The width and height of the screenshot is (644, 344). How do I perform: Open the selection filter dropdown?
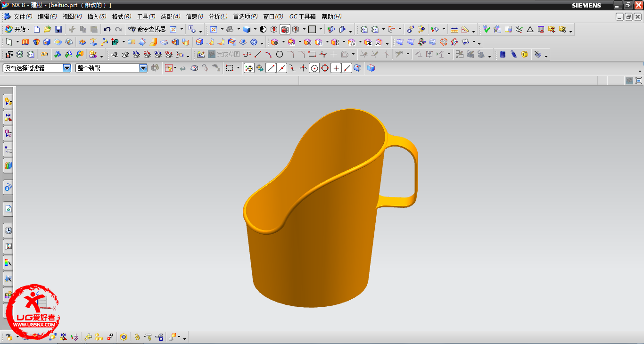coord(67,68)
